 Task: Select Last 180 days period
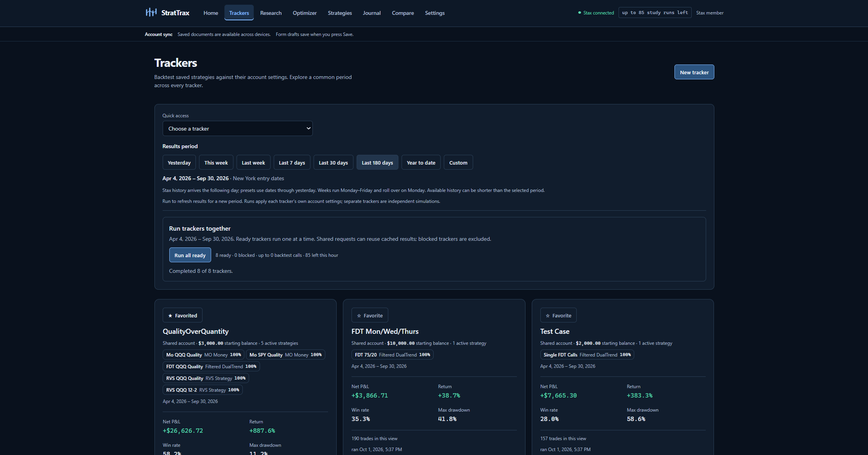pos(377,163)
